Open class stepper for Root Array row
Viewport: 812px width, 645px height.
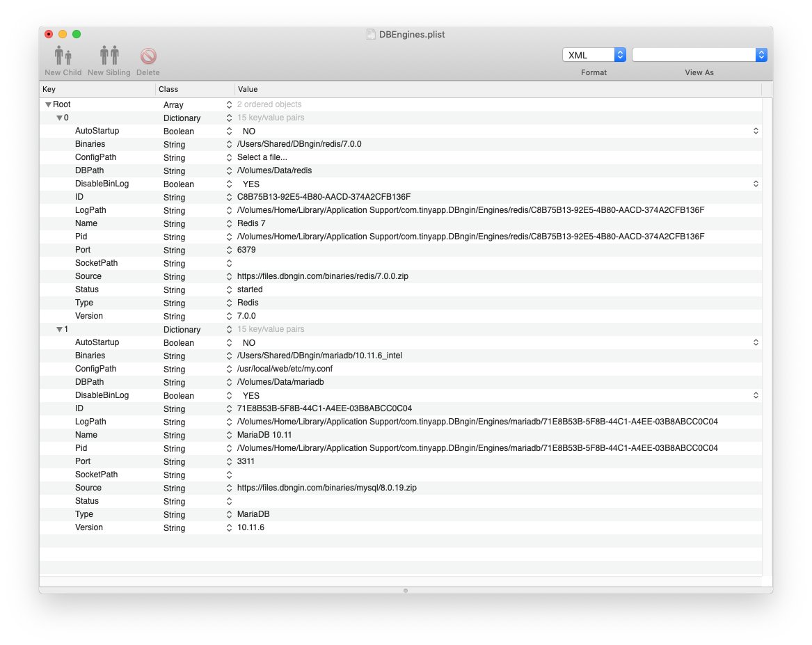pos(229,104)
